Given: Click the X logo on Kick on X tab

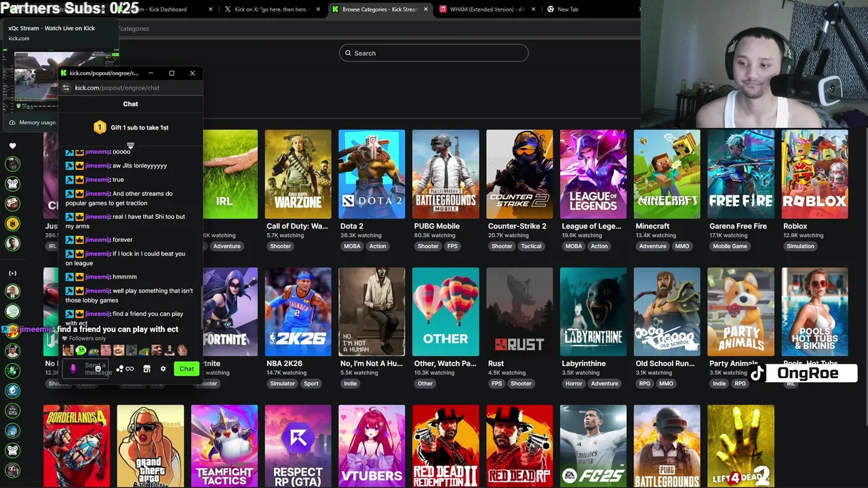Looking at the screenshot, I should [x=227, y=9].
